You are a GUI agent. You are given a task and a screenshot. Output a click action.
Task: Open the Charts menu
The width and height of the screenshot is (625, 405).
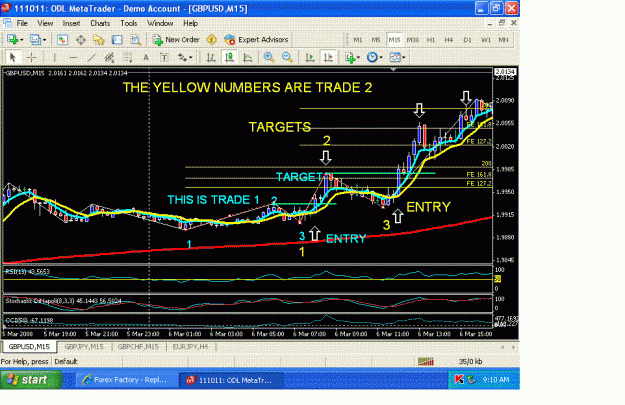[100, 23]
